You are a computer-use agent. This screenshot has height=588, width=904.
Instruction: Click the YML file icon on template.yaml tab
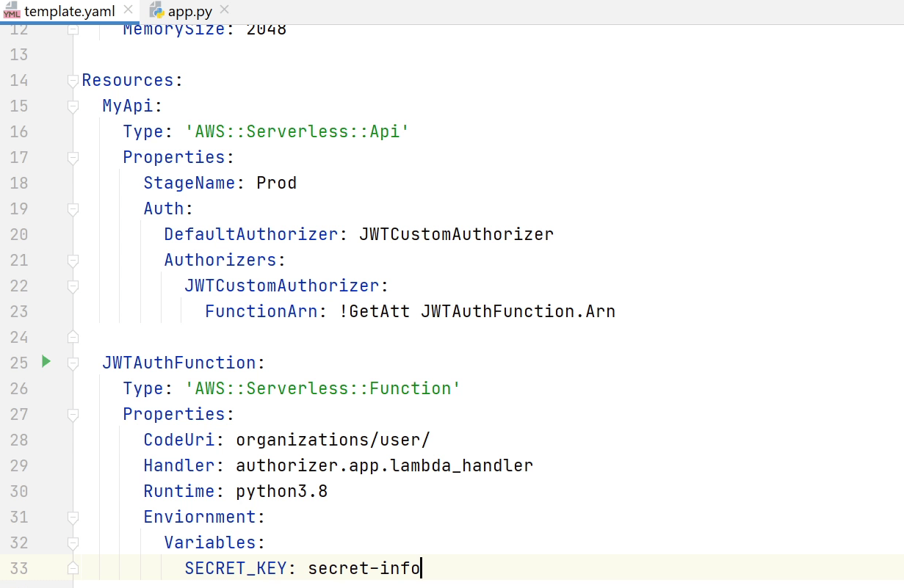click(12, 11)
